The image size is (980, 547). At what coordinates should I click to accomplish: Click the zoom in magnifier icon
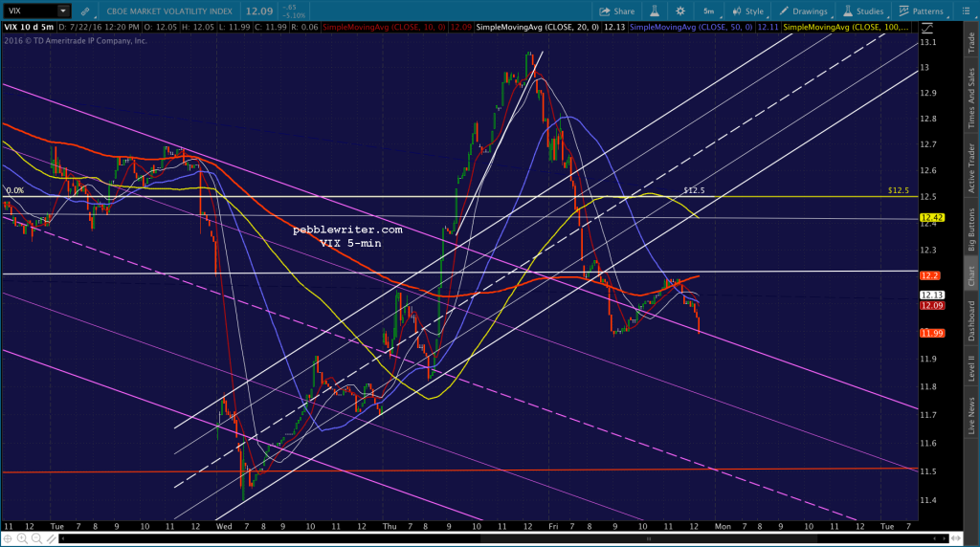[x=23, y=538]
